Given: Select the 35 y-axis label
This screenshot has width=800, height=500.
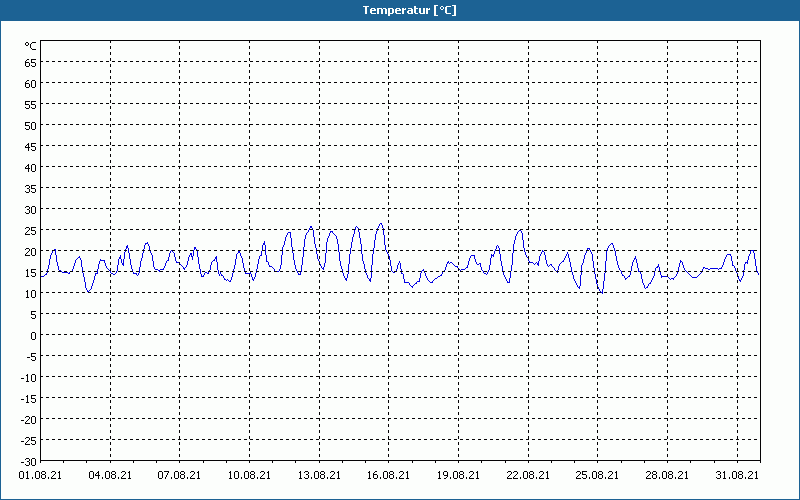Looking at the screenshot, I should (31, 189).
